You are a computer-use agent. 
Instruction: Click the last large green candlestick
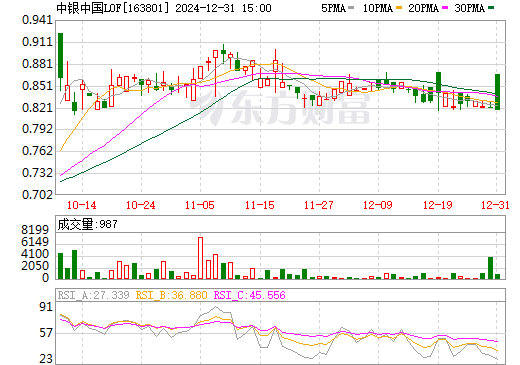(x=497, y=92)
